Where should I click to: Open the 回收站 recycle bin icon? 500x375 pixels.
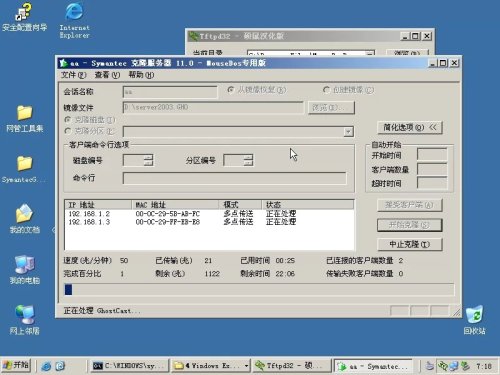click(x=474, y=320)
